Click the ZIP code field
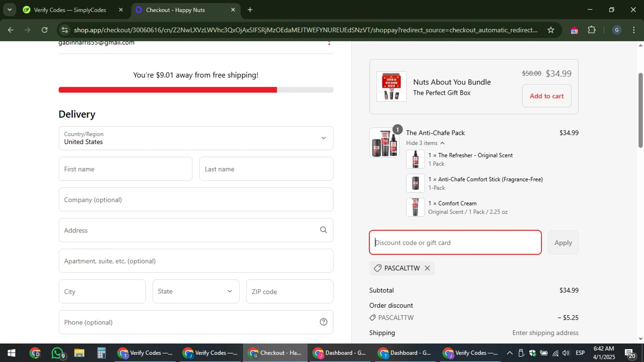This screenshot has width=644, height=362. 290,292
